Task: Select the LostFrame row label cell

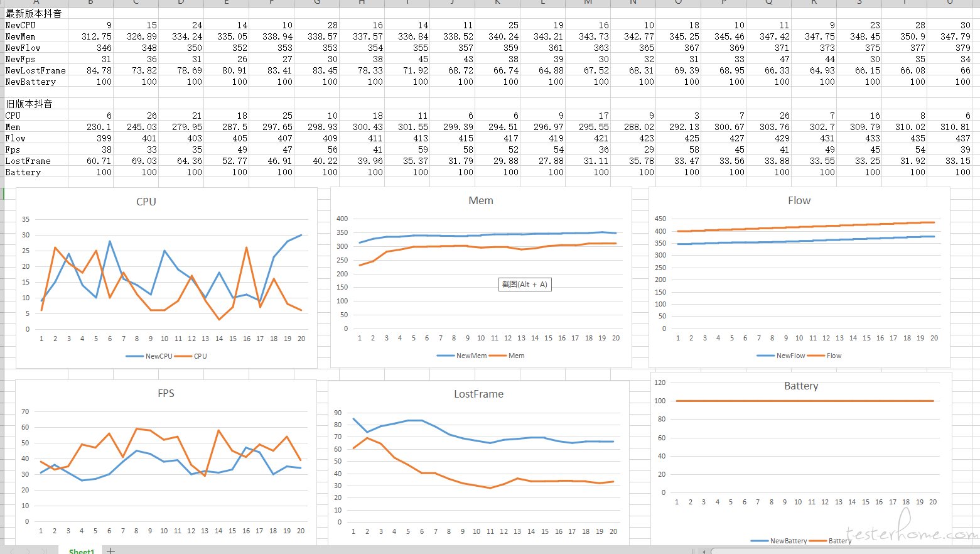Action: (x=36, y=160)
